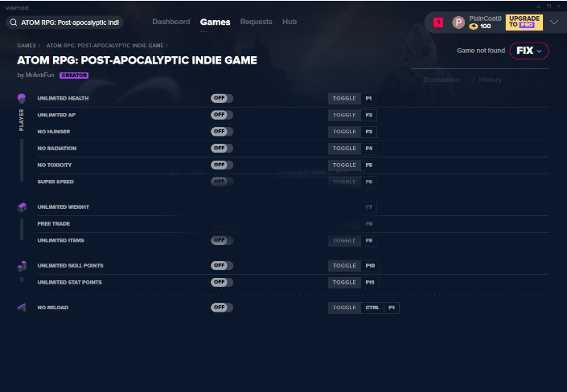
Task: Open the GAMES breadcrumb link
Action: pos(27,46)
